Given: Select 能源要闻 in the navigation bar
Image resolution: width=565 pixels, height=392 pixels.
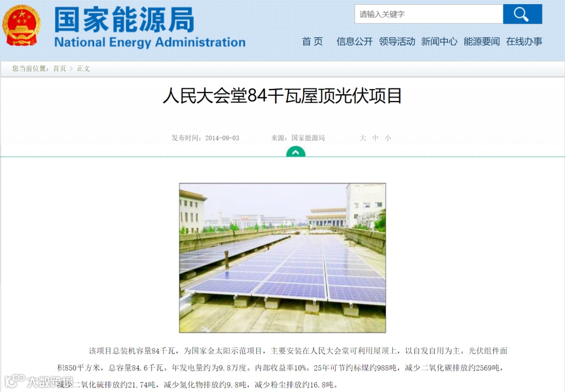Looking at the screenshot, I should [x=482, y=41].
